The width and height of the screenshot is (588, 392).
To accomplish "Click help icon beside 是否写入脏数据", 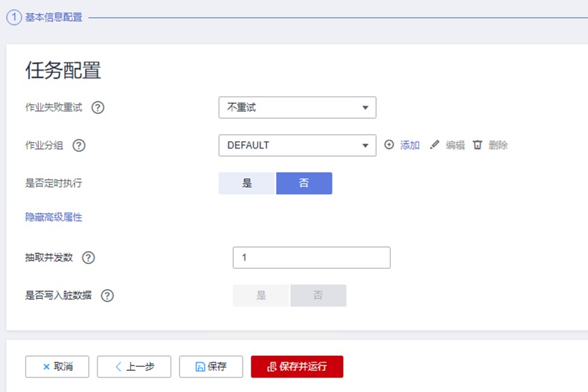I will (107, 295).
